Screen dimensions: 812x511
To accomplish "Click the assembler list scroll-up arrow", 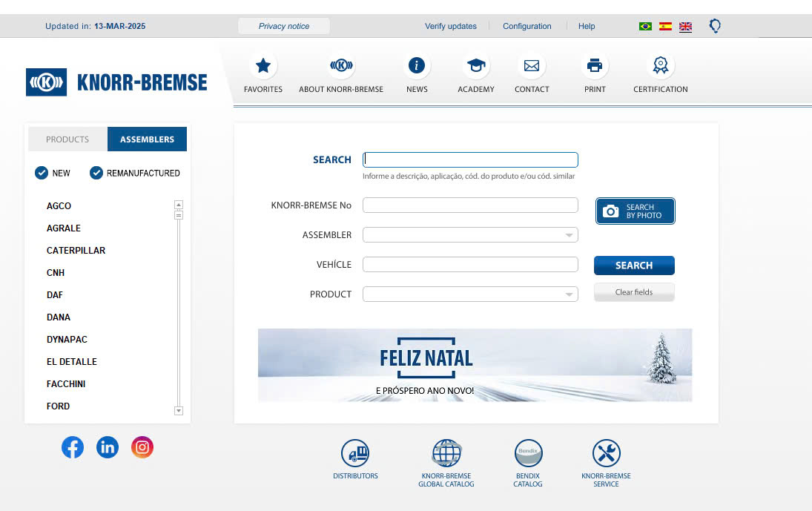I will pyautogui.click(x=179, y=205).
